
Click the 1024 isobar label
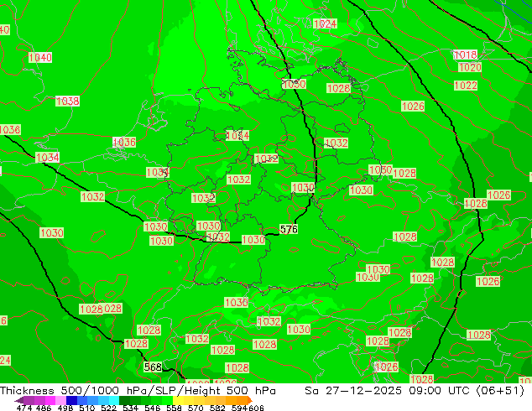(325, 23)
